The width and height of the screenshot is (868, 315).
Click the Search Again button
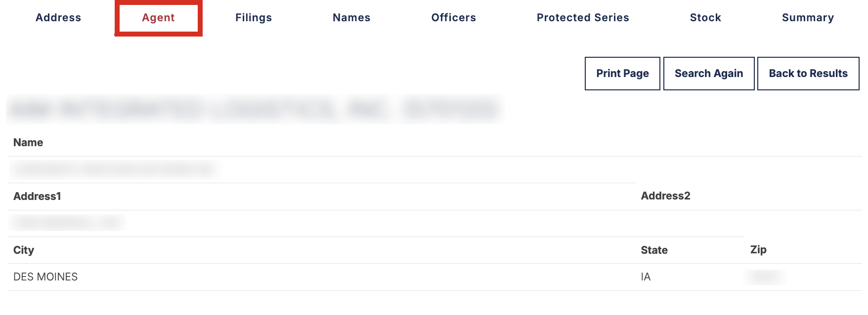[709, 74]
